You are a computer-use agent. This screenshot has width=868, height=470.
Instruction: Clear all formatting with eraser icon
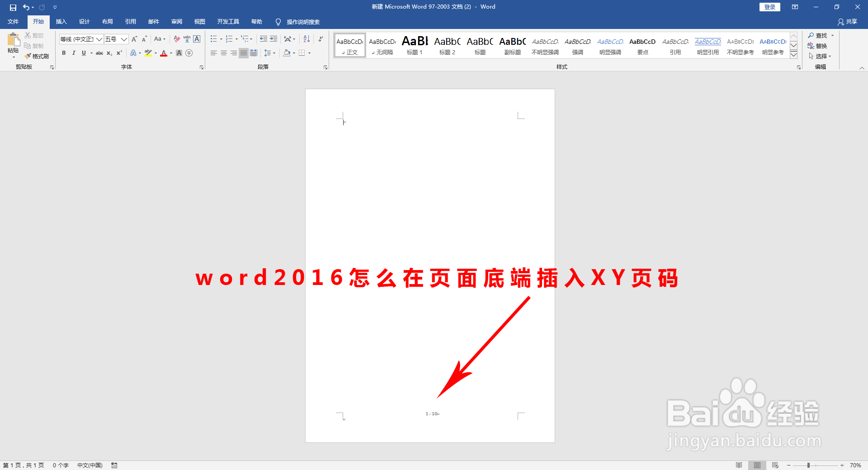tap(178, 39)
